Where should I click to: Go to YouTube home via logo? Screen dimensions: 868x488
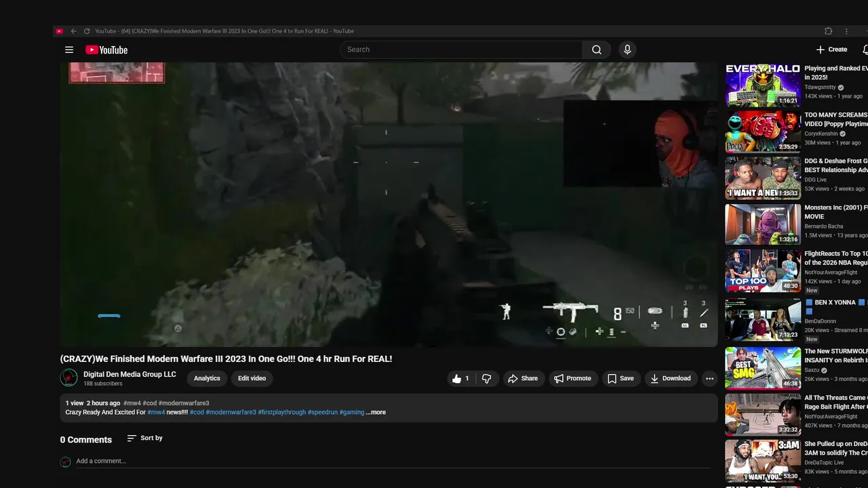point(106,49)
